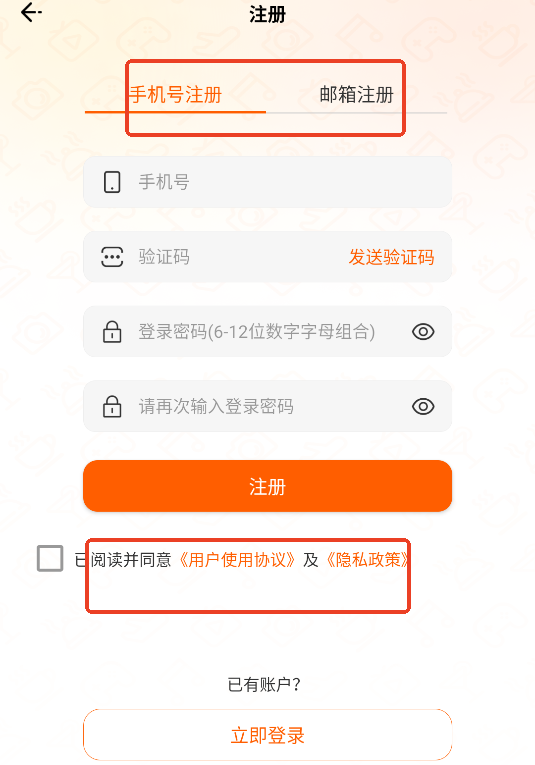Check the agreement checkbox
This screenshot has width=535, height=765.
coord(50,558)
